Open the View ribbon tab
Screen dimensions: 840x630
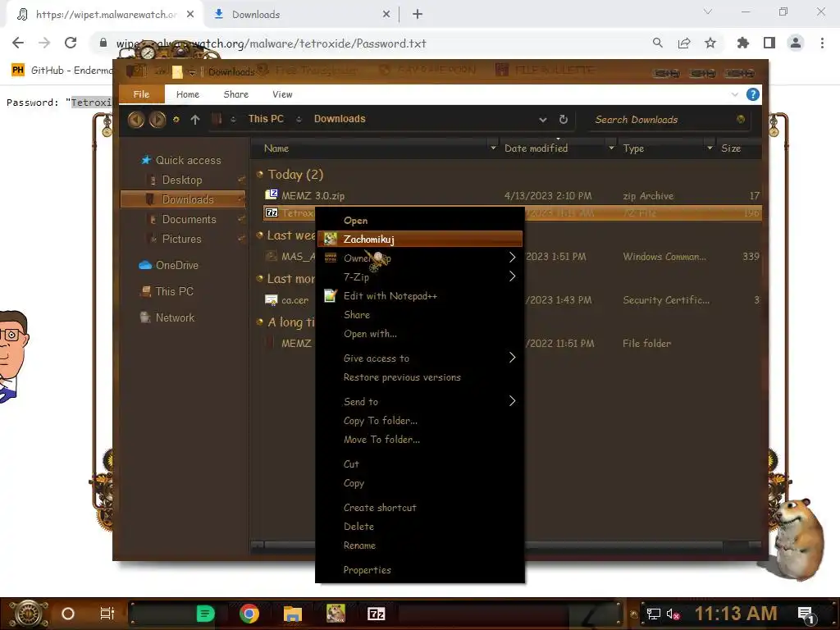point(282,94)
